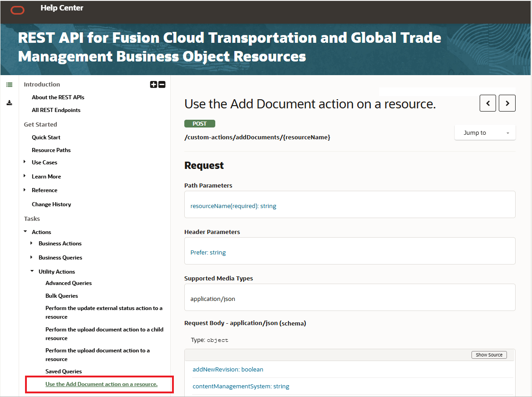Click the Request heading

click(x=204, y=166)
